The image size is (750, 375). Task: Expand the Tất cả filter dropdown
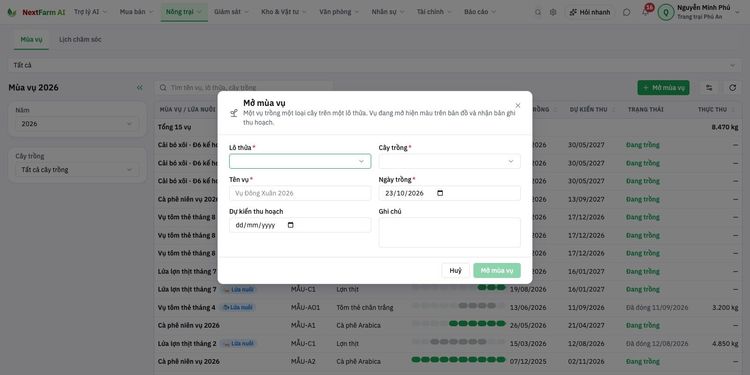[x=375, y=65]
